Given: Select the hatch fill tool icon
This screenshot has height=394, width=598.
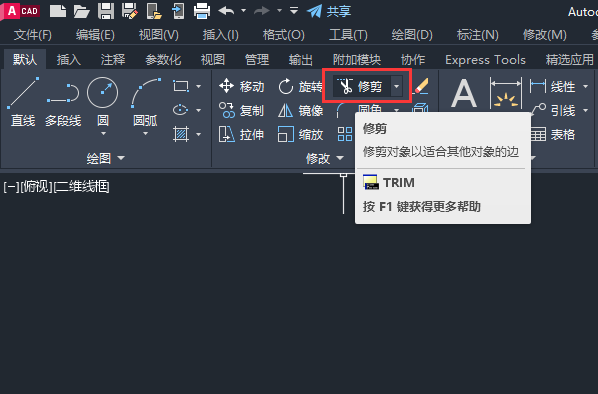Looking at the screenshot, I should click(x=181, y=134).
